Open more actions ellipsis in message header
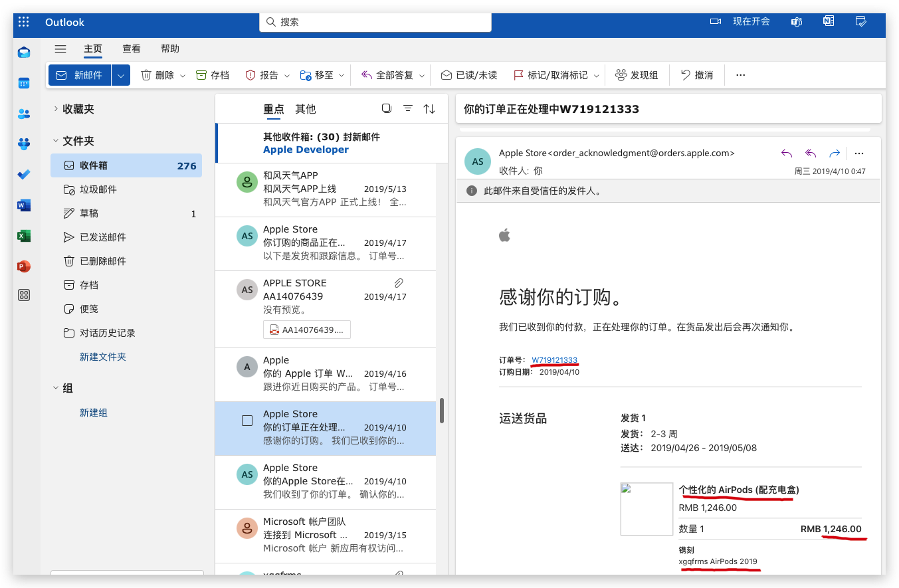This screenshot has height=588, width=899. 859,153
